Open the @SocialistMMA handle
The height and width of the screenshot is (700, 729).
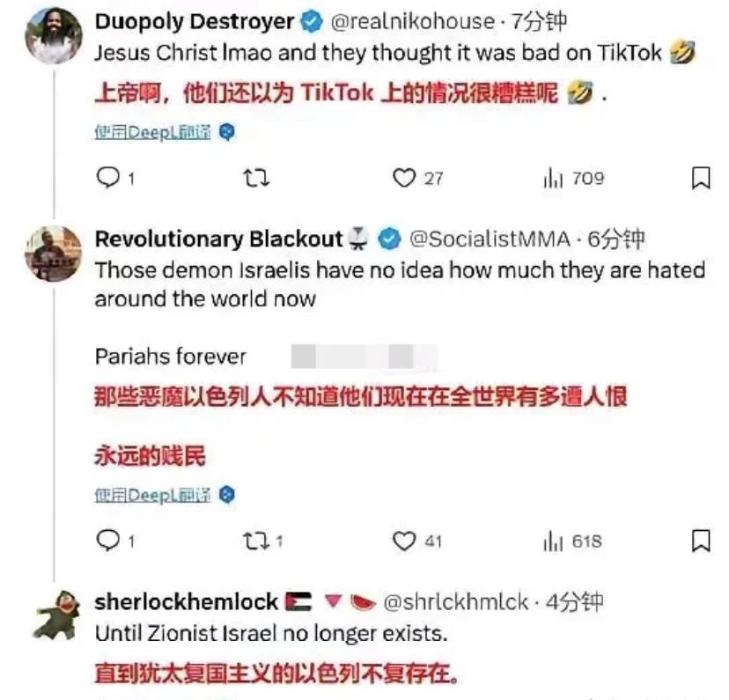point(490,239)
